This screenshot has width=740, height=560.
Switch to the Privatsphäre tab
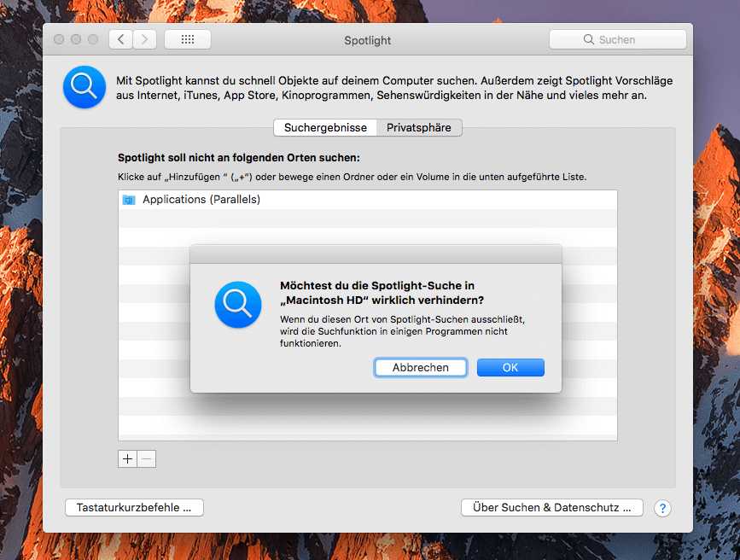coord(419,127)
